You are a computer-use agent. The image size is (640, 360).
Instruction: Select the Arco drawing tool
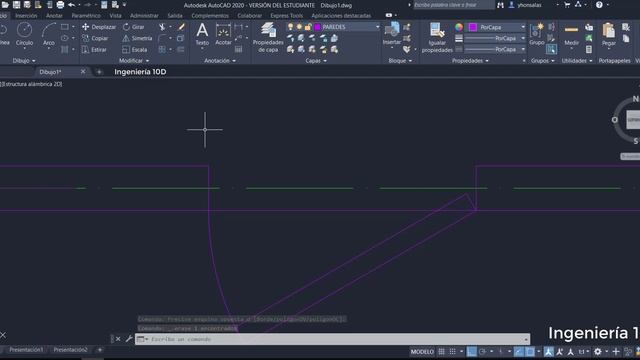pos(49,34)
